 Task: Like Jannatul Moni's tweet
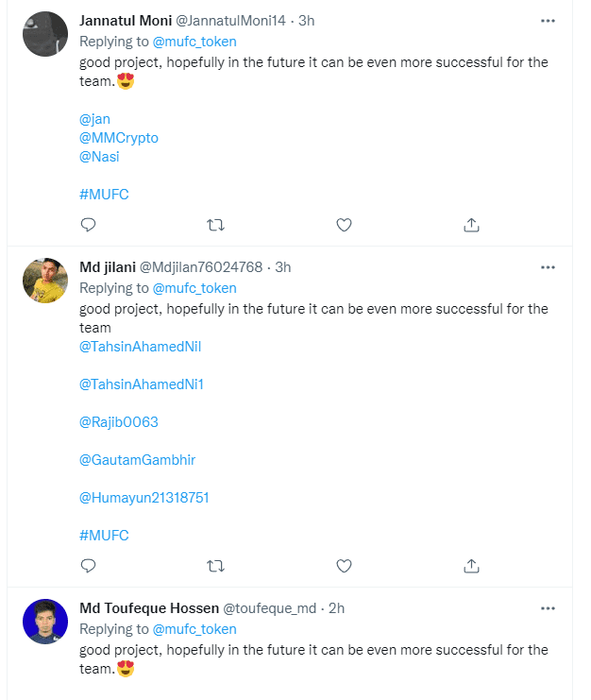coord(345,225)
